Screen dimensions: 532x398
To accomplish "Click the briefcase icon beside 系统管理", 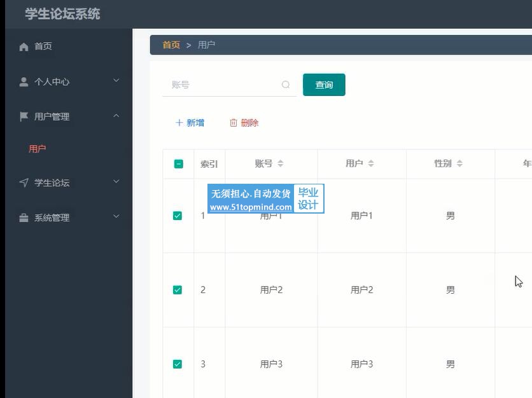I will tap(24, 217).
